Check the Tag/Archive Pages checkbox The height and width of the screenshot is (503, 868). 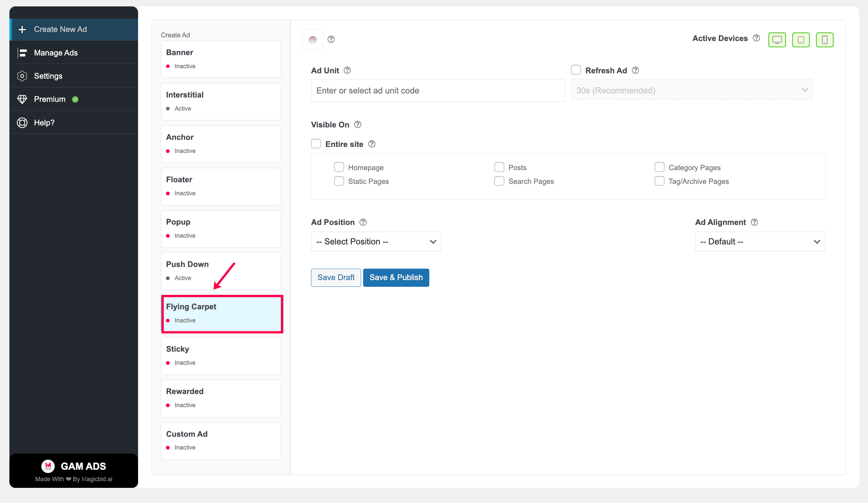point(659,181)
